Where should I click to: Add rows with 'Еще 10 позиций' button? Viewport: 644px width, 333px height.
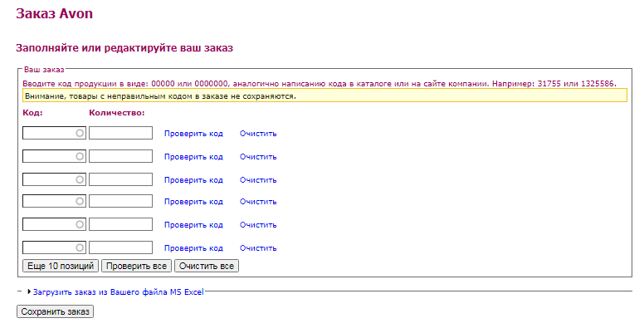click(61, 266)
